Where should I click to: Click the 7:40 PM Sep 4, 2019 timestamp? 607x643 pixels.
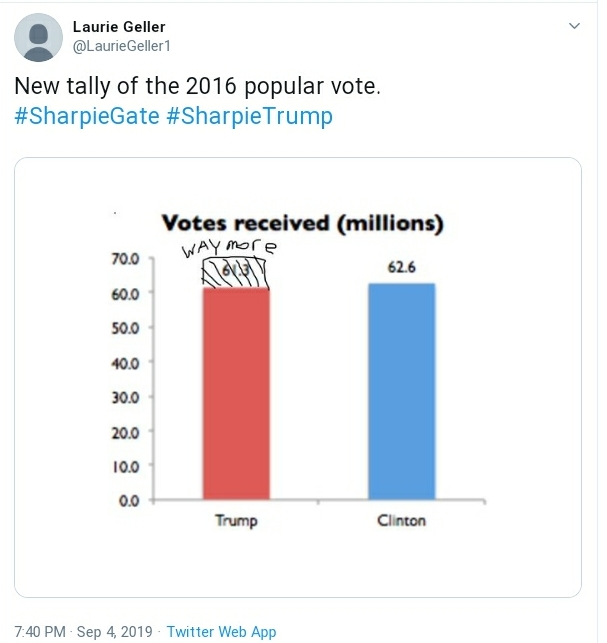(83, 631)
